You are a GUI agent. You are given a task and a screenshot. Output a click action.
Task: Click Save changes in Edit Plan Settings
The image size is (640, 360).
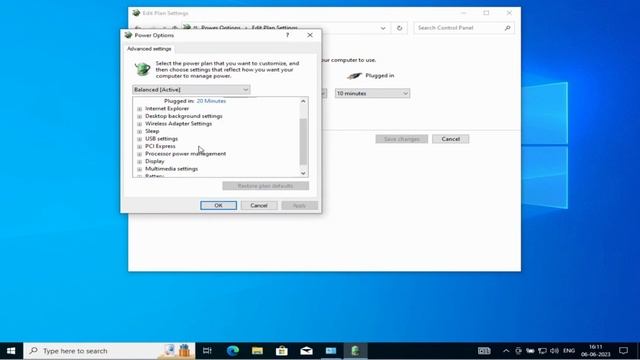click(402, 139)
